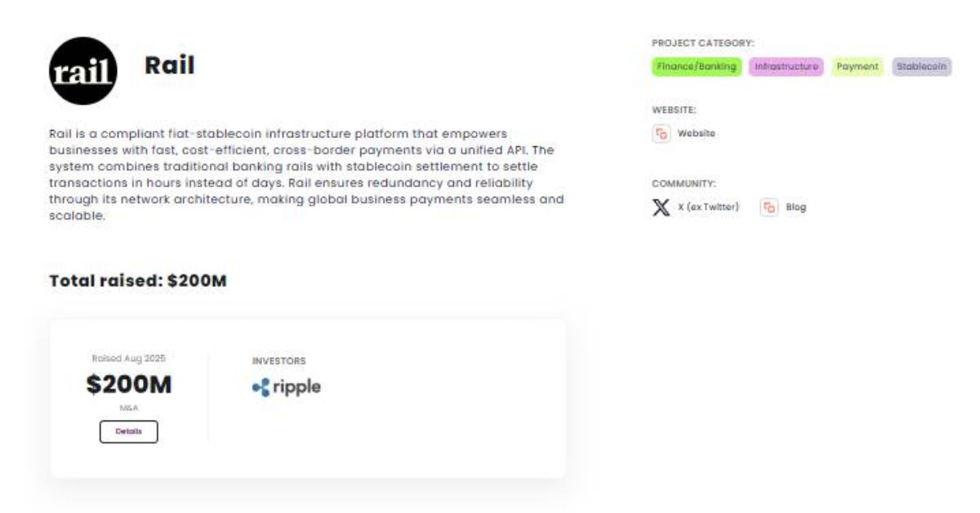Click the Rail description paragraph
The image size is (980, 513).
click(306, 176)
